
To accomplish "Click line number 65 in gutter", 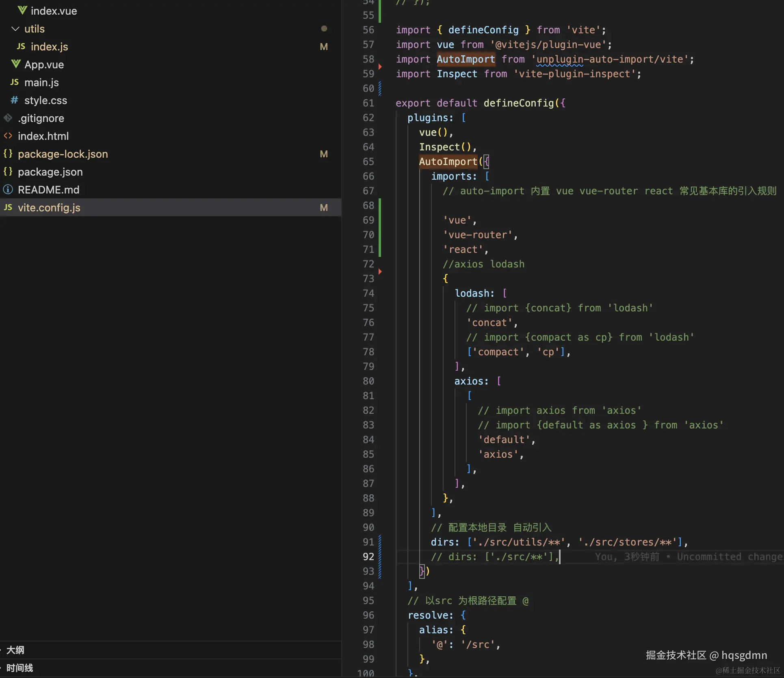I will (368, 162).
